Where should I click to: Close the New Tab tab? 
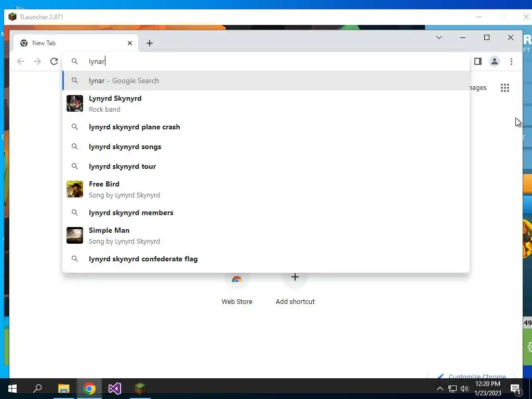click(x=129, y=43)
